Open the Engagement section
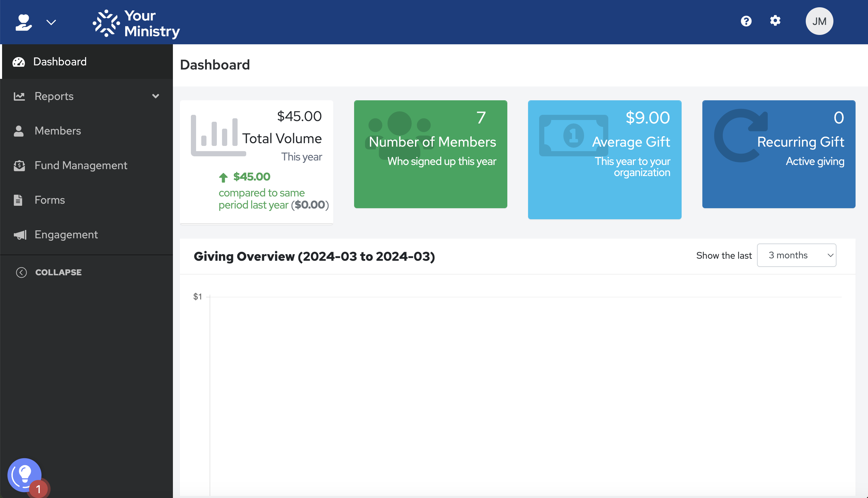The width and height of the screenshot is (868, 498). tap(66, 234)
